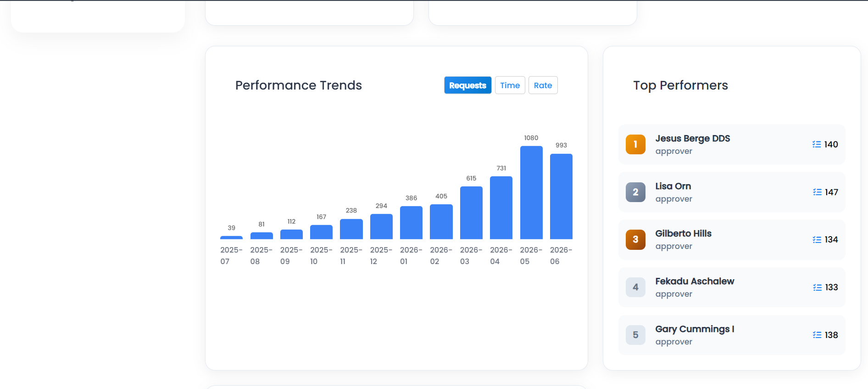The image size is (868, 389).
Task: Click the 993 value label
Action: (561, 145)
